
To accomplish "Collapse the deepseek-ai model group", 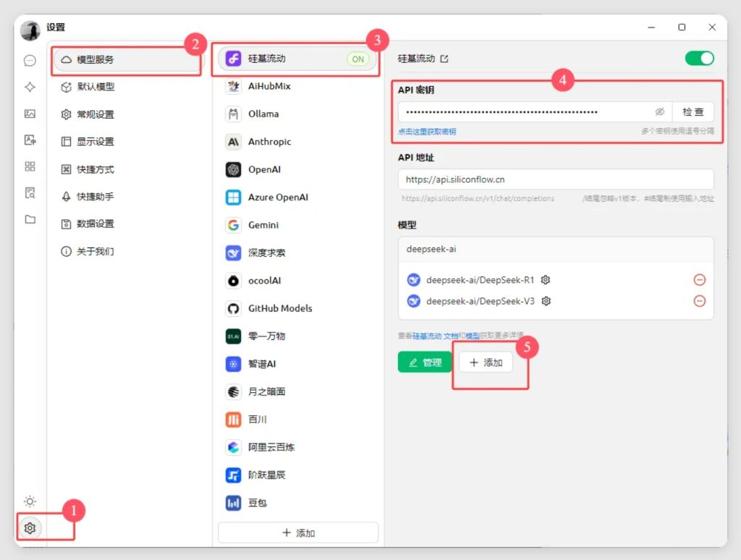I will point(556,249).
